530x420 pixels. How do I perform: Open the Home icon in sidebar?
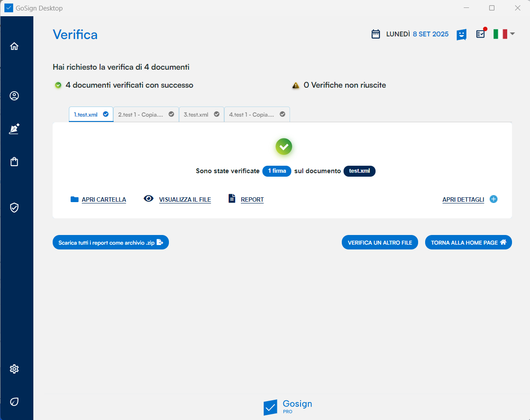(x=14, y=46)
